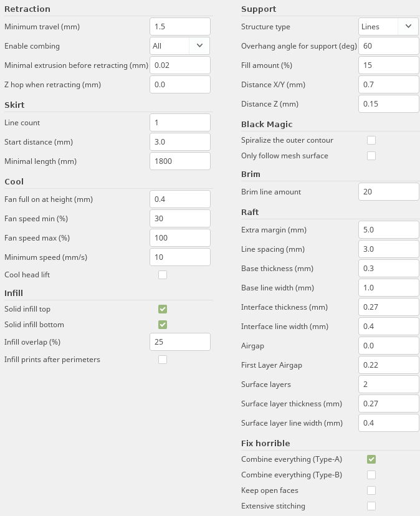Viewport: 420px width, 516px height.
Task: Toggle the Cool head lift checkbox
Action: coord(163,275)
